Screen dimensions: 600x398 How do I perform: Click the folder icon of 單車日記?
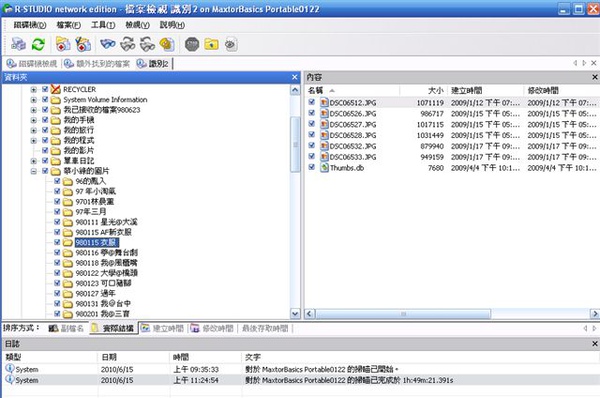56,161
